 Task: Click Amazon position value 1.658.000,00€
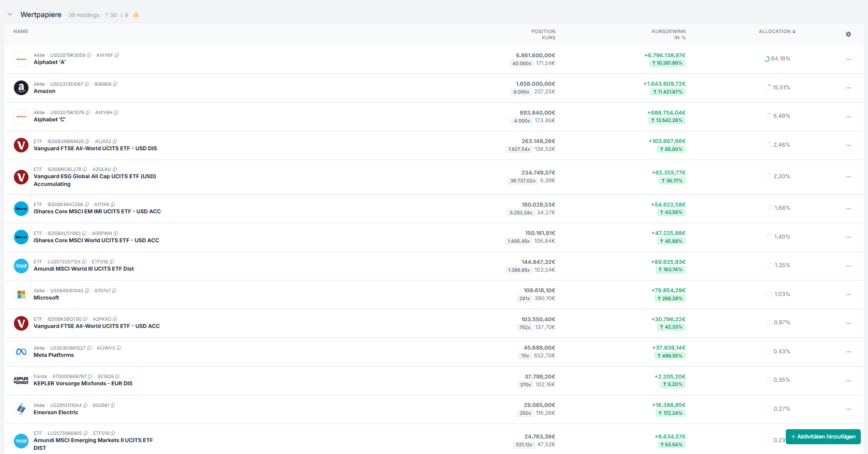click(x=536, y=84)
